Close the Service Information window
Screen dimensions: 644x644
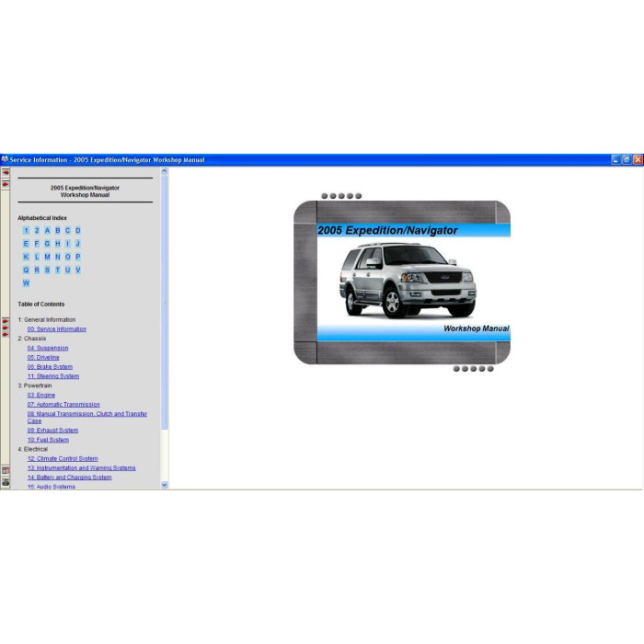pyautogui.click(x=638, y=160)
